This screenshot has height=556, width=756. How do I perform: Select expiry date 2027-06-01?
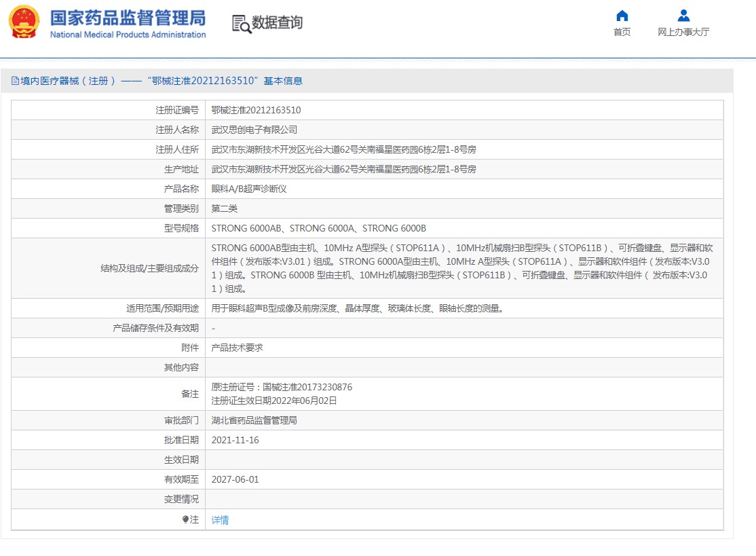[x=235, y=479]
